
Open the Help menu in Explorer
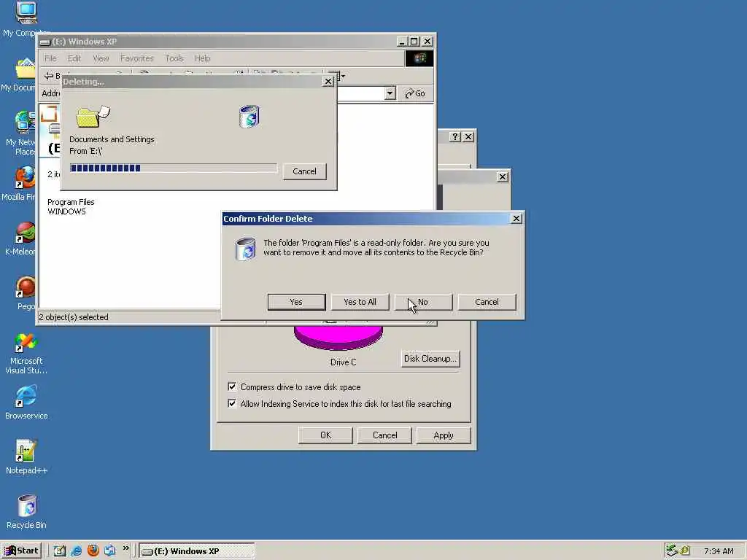click(203, 58)
